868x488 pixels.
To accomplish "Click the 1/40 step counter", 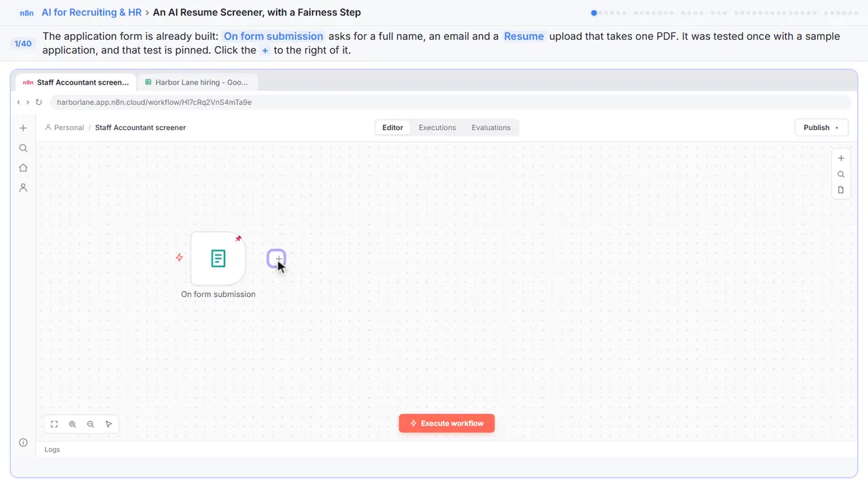I will (x=23, y=43).
